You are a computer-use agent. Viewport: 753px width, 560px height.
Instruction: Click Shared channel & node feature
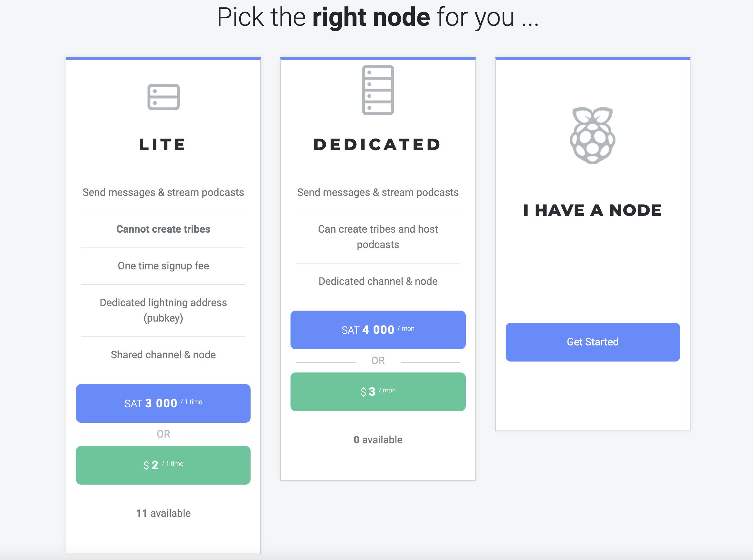pyautogui.click(x=163, y=354)
